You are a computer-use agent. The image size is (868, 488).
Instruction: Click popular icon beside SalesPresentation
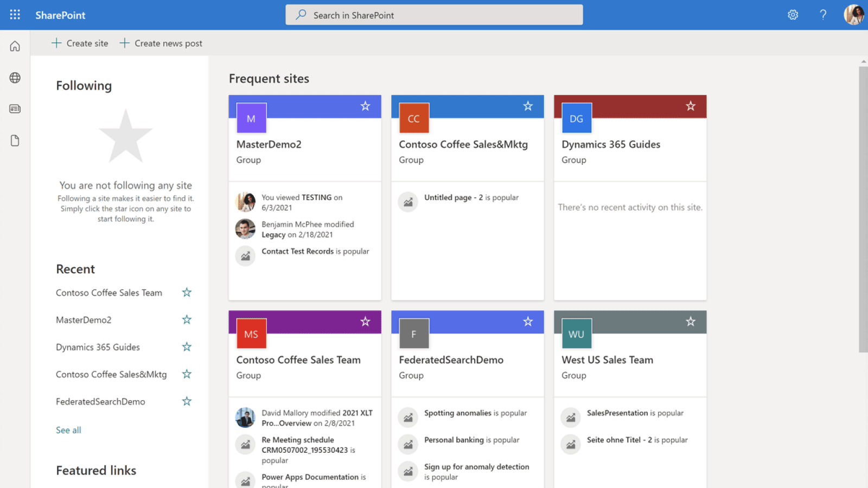click(x=571, y=418)
